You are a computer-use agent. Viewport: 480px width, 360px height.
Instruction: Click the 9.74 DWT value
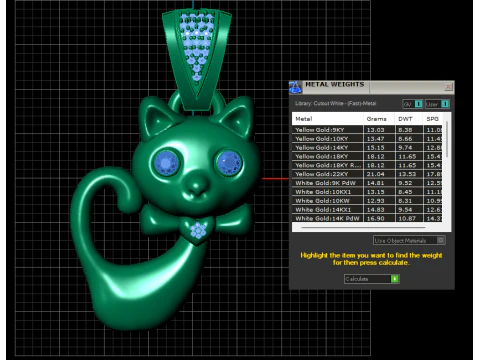click(x=405, y=147)
